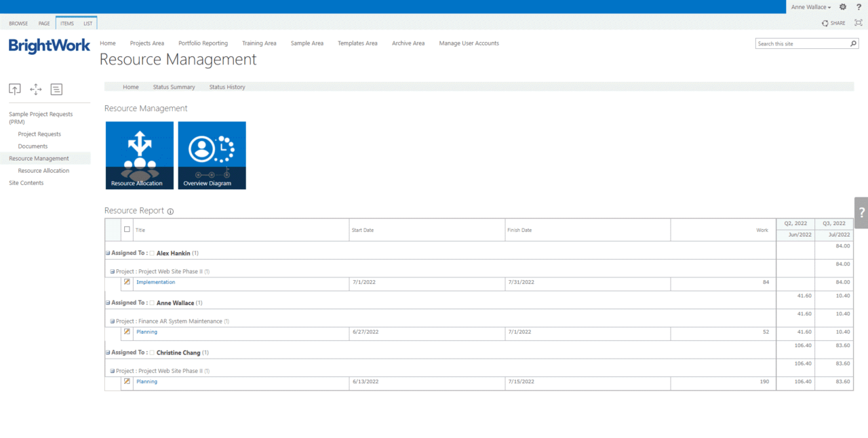This screenshot has height=438, width=868.
Task: Open the Anne Wallace account dropdown
Action: click(812, 7)
